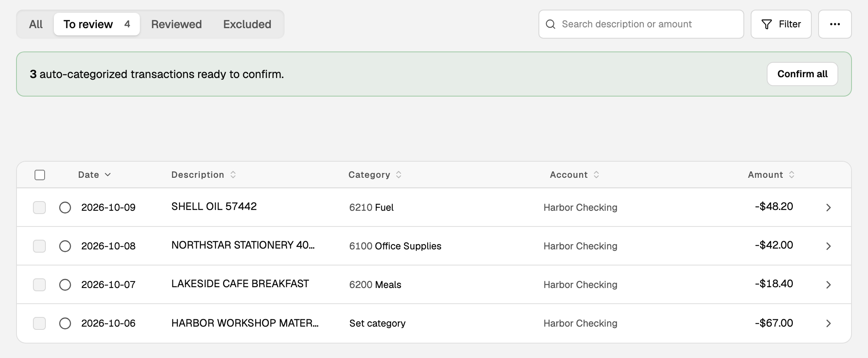Sort by Amount column arrows
The width and height of the screenshot is (868, 358).
(x=792, y=175)
